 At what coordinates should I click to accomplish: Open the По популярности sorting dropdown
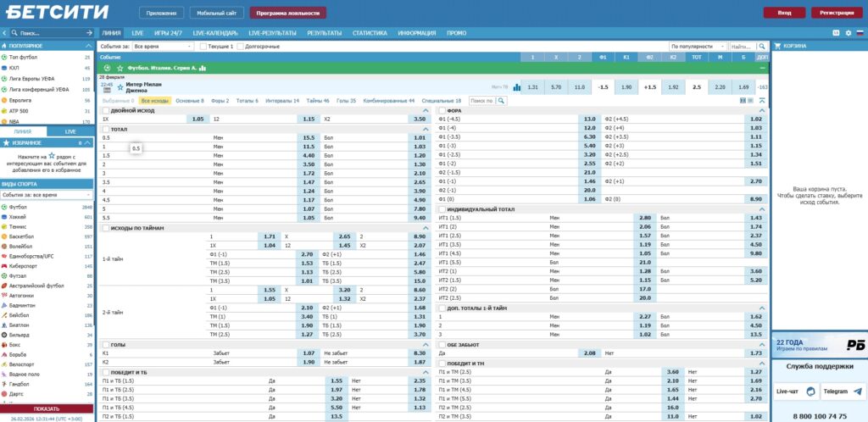coord(697,46)
